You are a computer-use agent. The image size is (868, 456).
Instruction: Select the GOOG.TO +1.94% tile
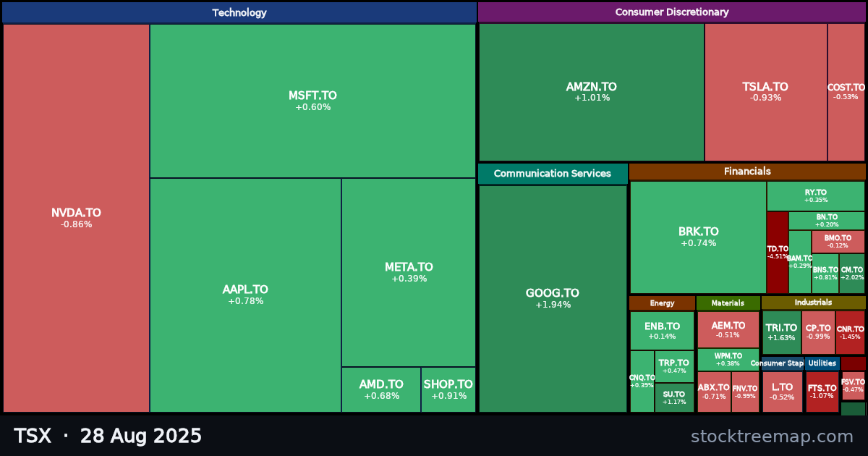coord(553,299)
